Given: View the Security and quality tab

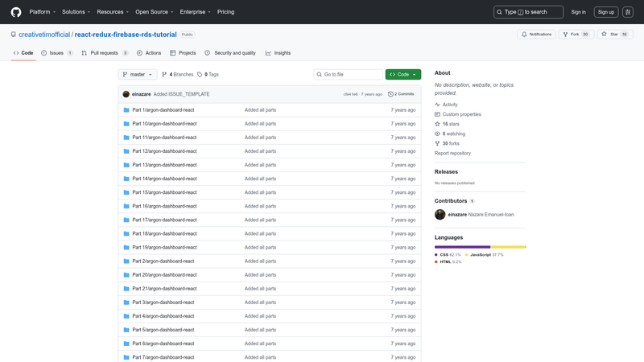Looking at the screenshot, I should pos(230,53).
